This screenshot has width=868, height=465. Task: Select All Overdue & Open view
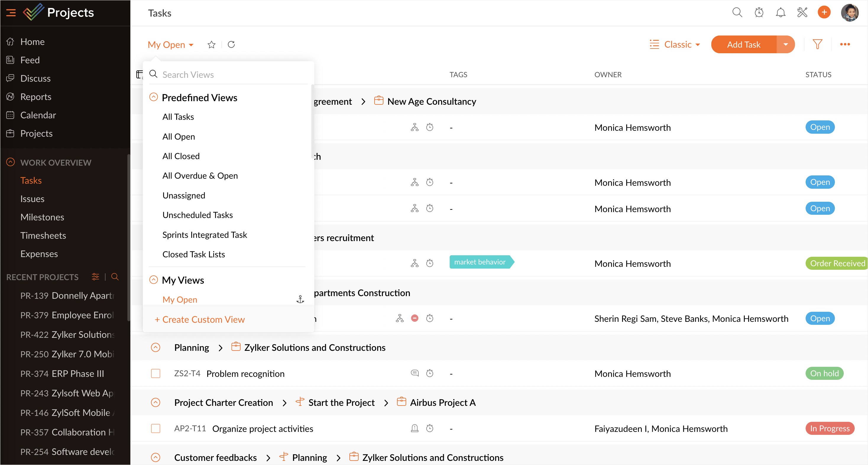click(x=200, y=176)
